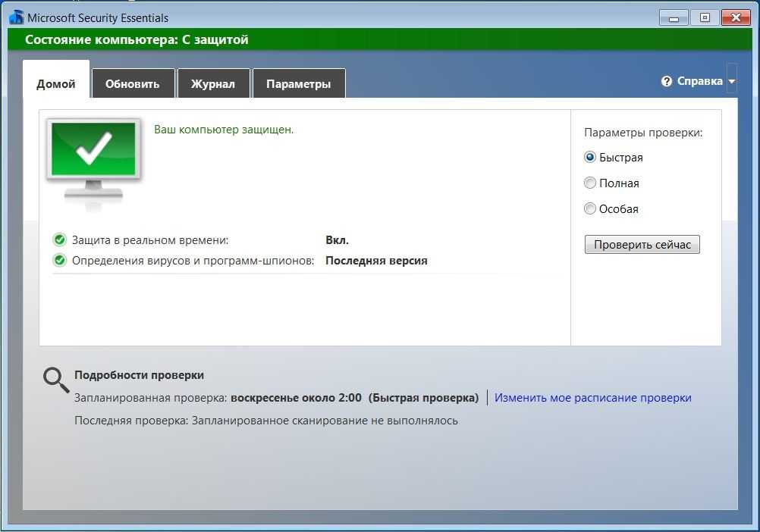The height and width of the screenshot is (532, 760).
Task: Click the Защита в реальном времени label
Action: coord(150,240)
